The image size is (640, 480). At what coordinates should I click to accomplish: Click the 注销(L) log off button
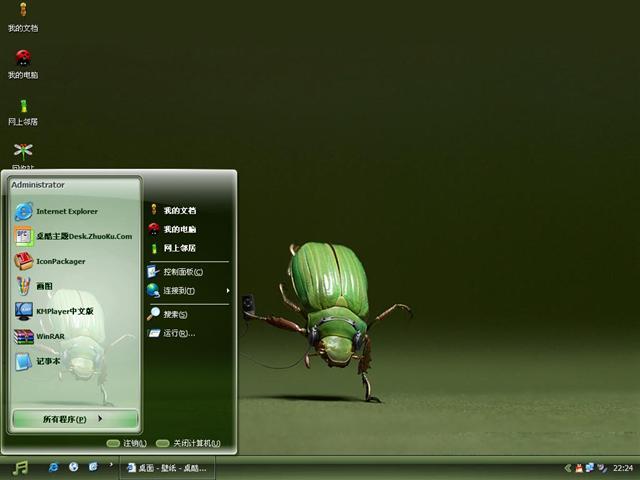pyautogui.click(x=127, y=443)
